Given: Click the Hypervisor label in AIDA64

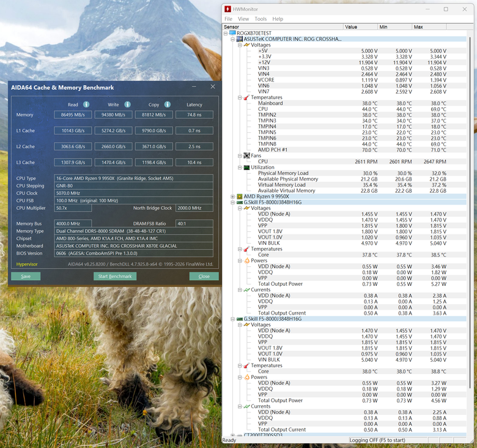Looking at the screenshot, I should [27, 264].
